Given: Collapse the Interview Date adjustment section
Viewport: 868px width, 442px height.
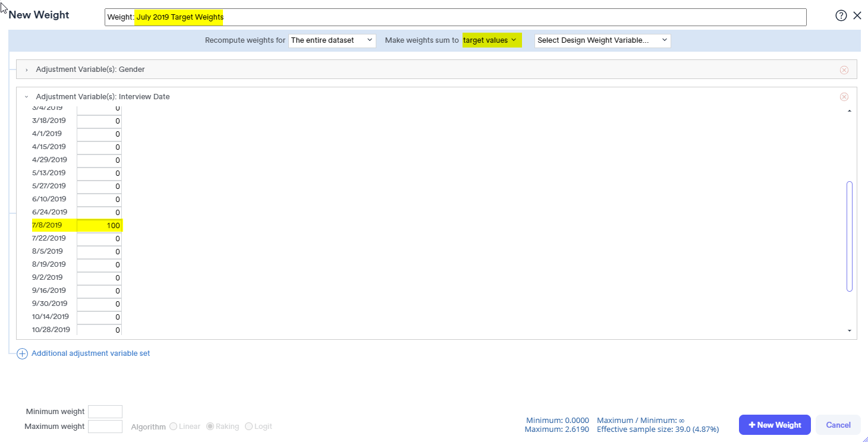Looking at the screenshot, I should 27,97.
